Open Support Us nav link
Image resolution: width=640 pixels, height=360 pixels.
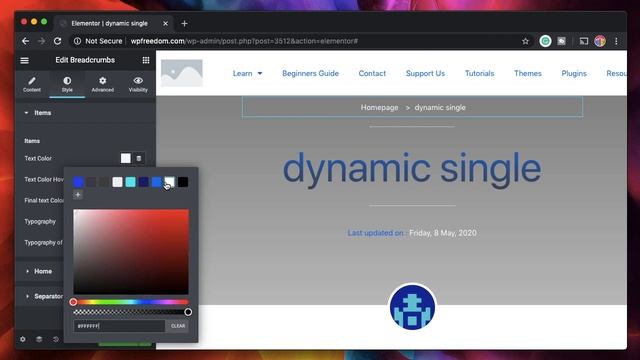pyautogui.click(x=425, y=73)
